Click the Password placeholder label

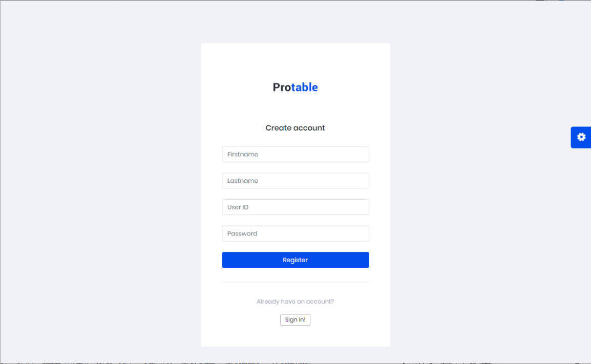242,233
